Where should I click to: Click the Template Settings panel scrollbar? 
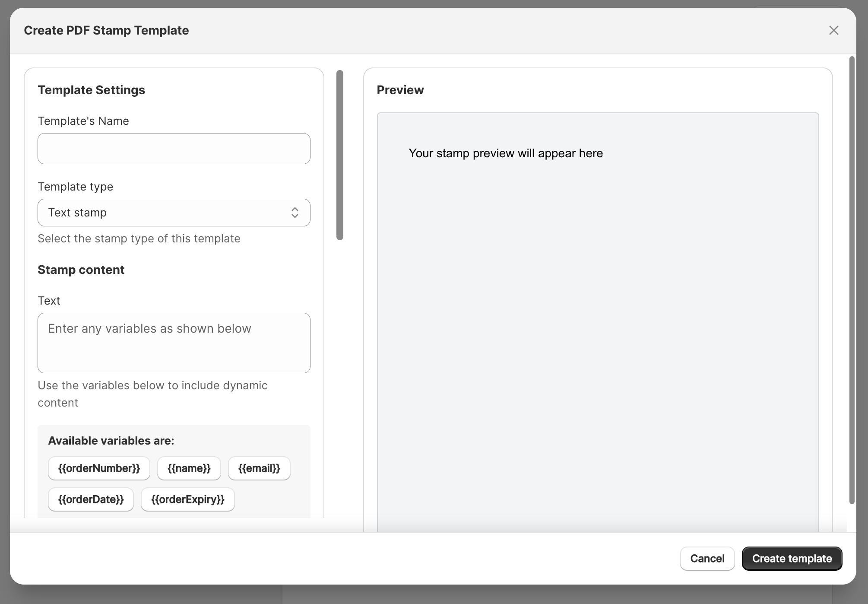click(340, 155)
